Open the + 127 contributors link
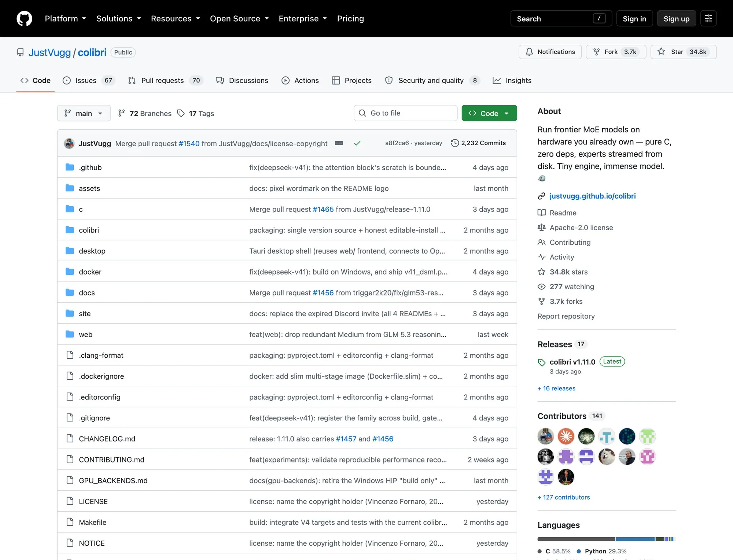The width and height of the screenshot is (733, 560). click(564, 497)
